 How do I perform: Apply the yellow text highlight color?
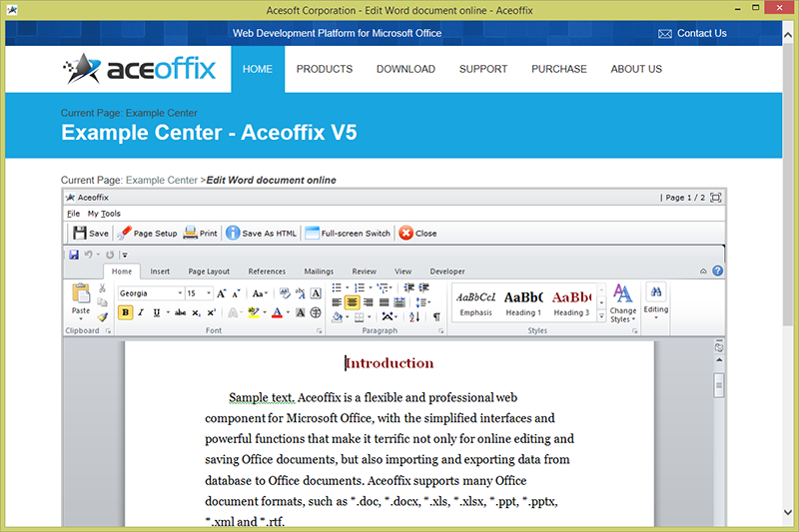tap(254, 312)
